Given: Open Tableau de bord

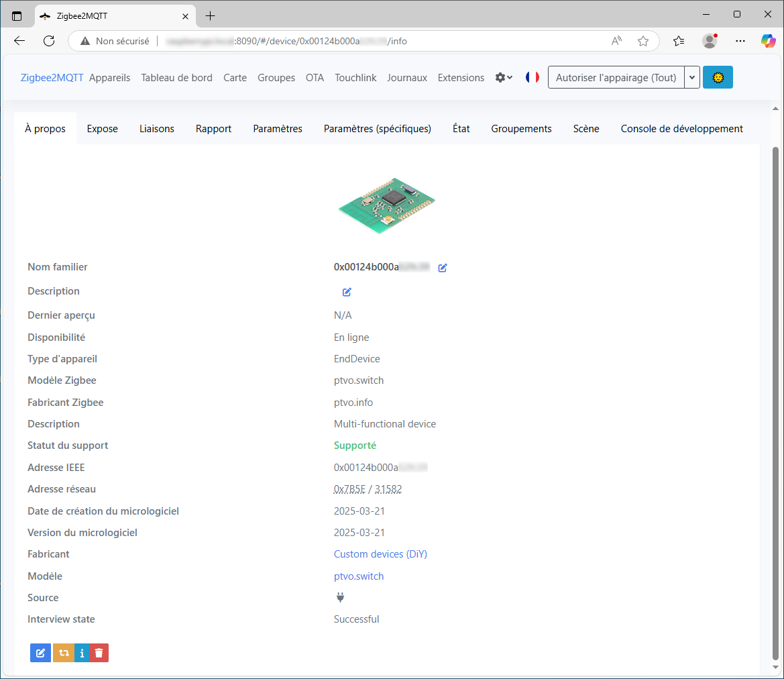Looking at the screenshot, I should point(176,78).
